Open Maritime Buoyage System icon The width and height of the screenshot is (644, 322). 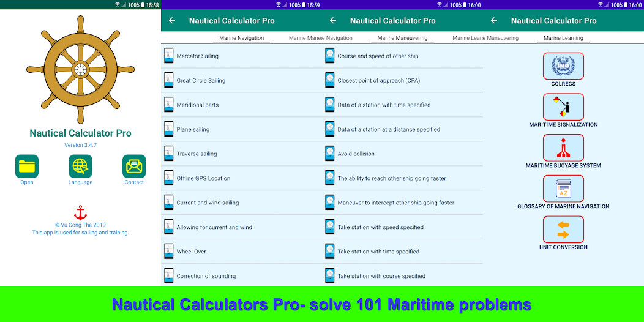pyautogui.click(x=563, y=148)
